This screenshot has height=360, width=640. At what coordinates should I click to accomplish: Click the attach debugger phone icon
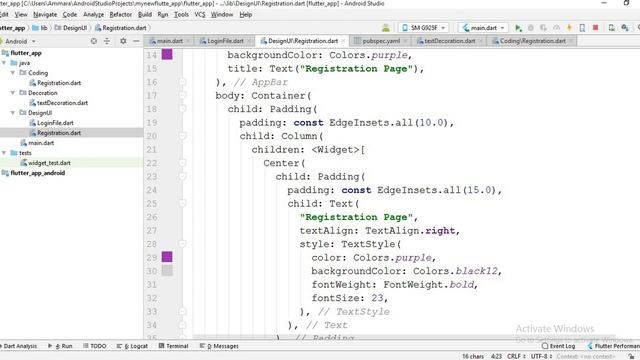click(582, 28)
